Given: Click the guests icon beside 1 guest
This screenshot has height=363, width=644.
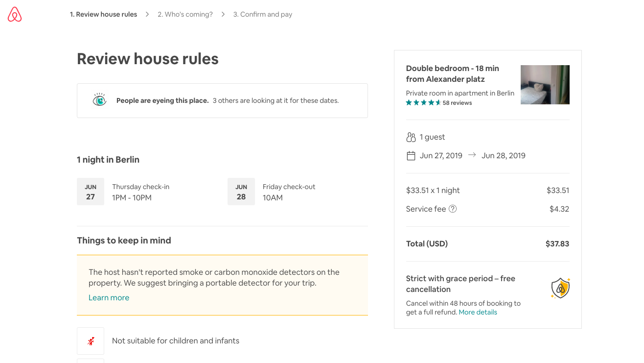Looking at the screenshot, I should pyautogui.click(x=411, y=137).
